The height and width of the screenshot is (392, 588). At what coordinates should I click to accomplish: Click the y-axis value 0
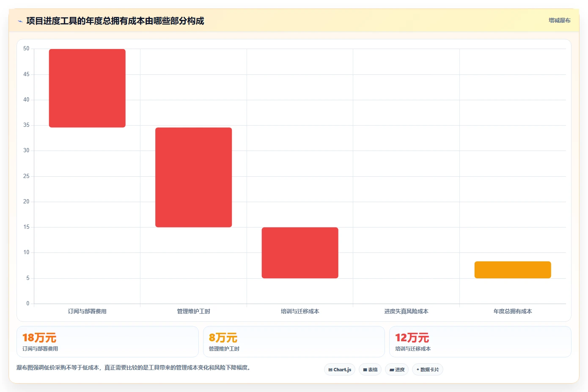(28, 303)
